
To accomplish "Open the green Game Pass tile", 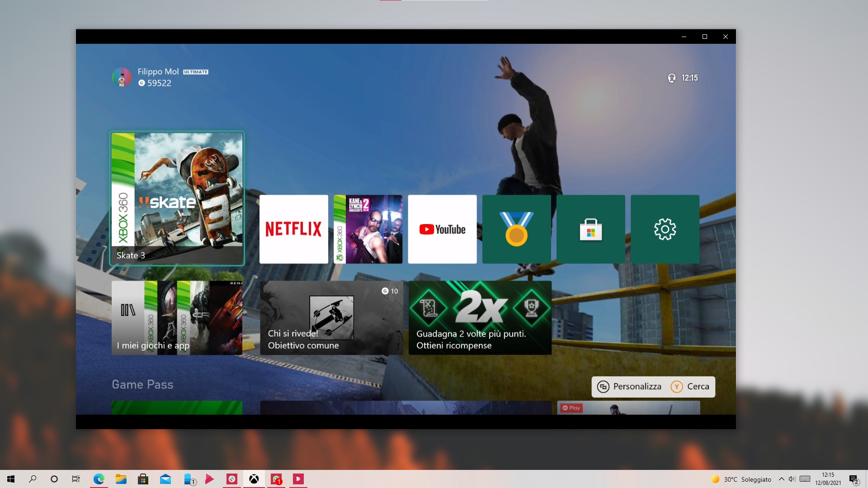I will (x=177, y=408).
